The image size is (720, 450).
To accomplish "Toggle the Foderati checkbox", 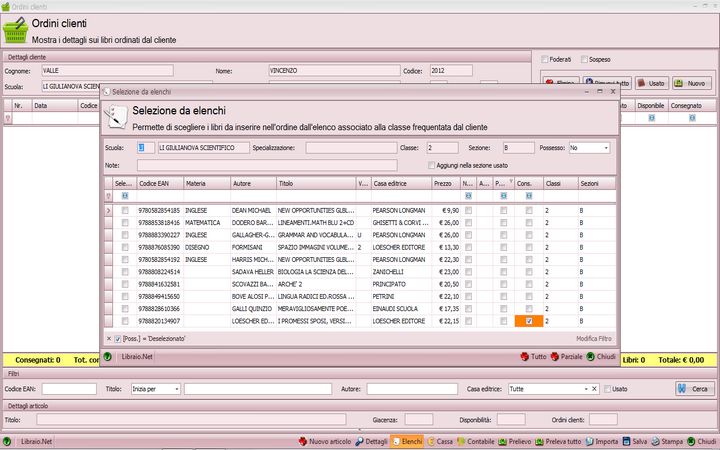I will click(545, 59).
